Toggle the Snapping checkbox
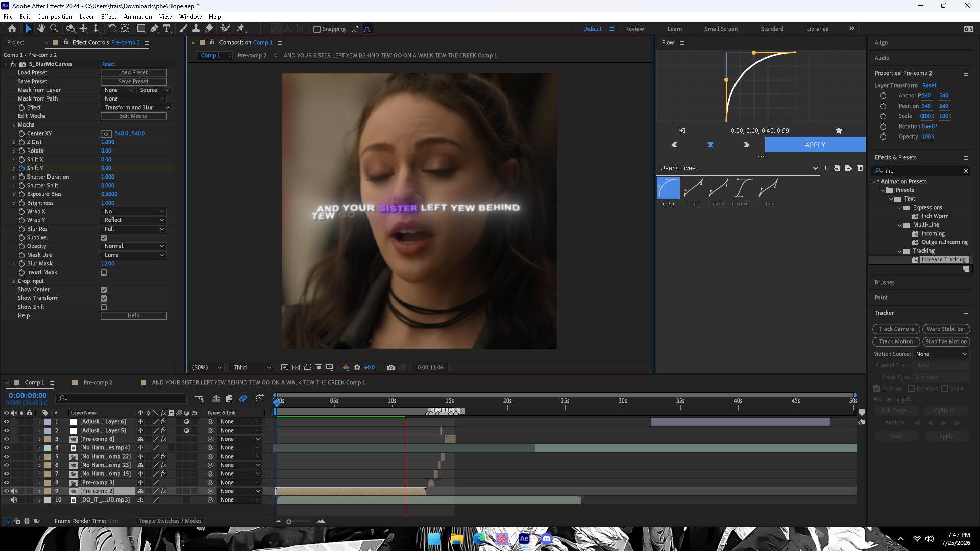 coord(317,29)
